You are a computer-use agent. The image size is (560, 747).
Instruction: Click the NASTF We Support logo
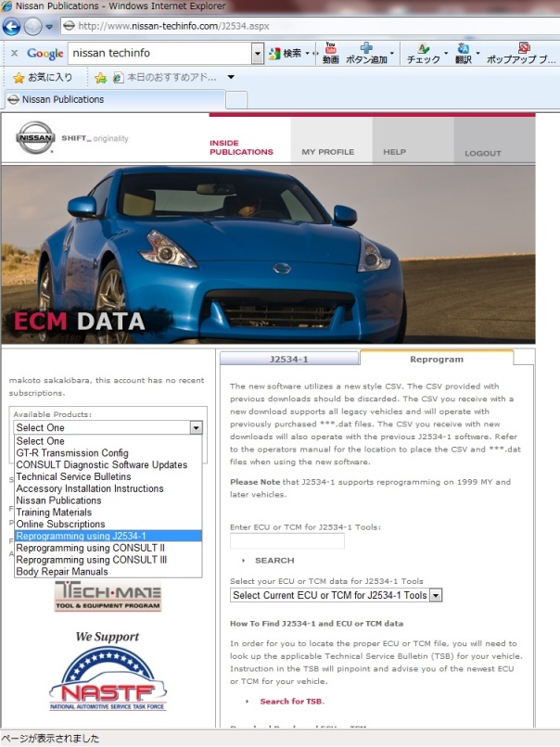tap(108, 672)
